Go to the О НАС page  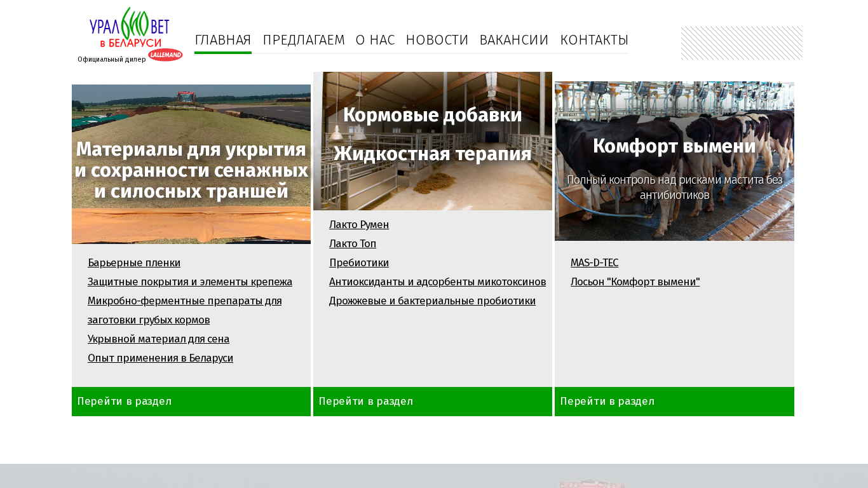tap(375, 40)
